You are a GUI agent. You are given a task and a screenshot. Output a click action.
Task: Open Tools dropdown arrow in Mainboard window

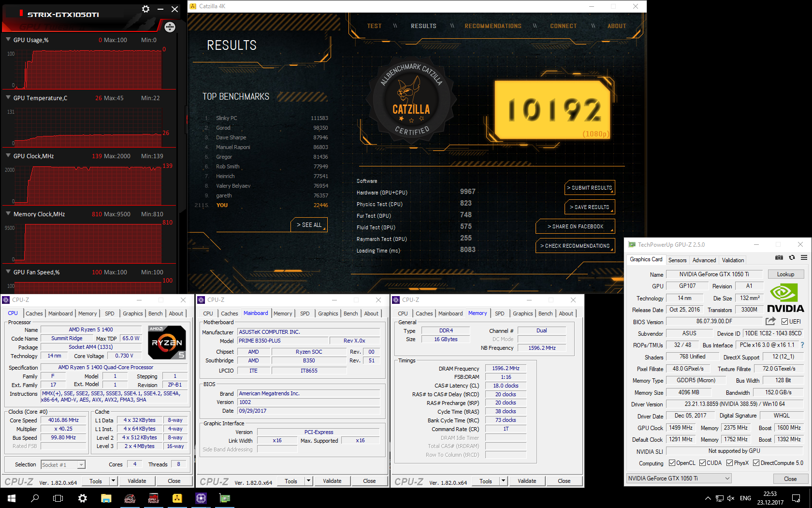click(308, 481)
